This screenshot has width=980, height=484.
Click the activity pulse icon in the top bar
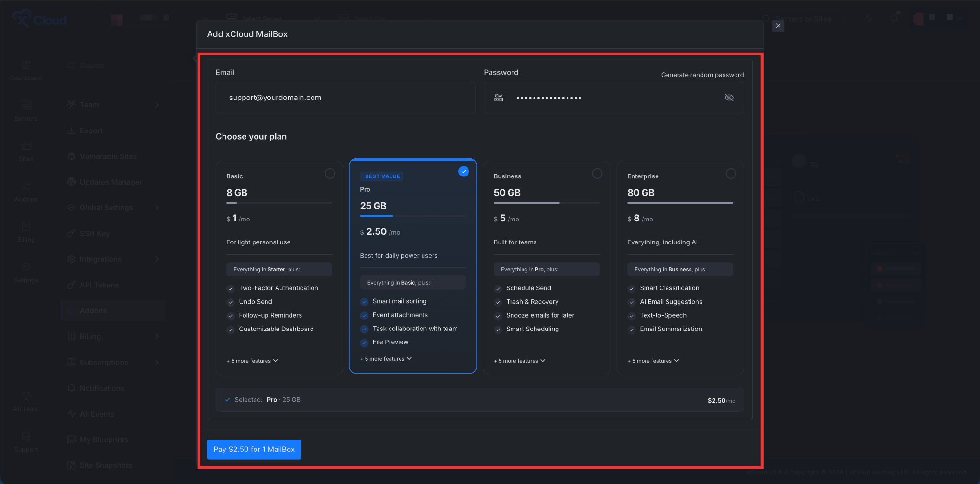point(869,19)
